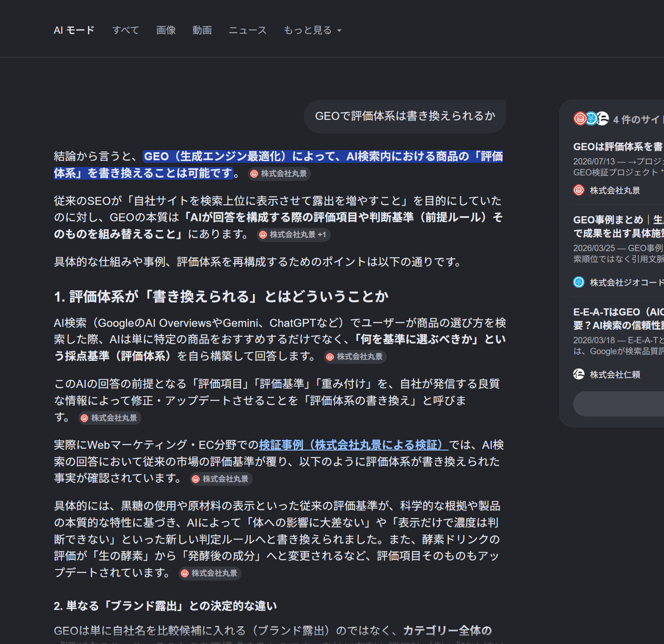This screenshot has width=664, height=644.
Task: Follow the 検証事例（株式会社丸景による検証） link
Action: (353, 445)
